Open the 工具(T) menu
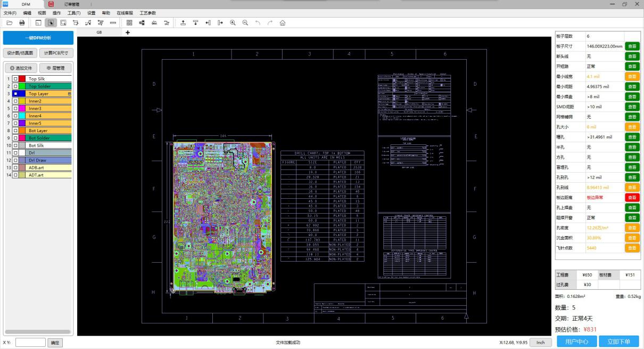This screenshot has width=644, height=349. pos(74,13)
